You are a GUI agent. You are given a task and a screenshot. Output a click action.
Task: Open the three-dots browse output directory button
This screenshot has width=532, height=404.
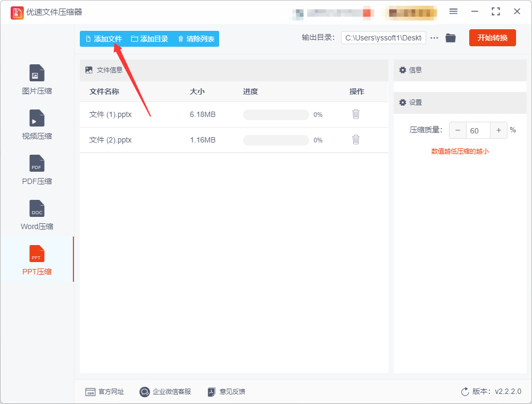[434, 38]
